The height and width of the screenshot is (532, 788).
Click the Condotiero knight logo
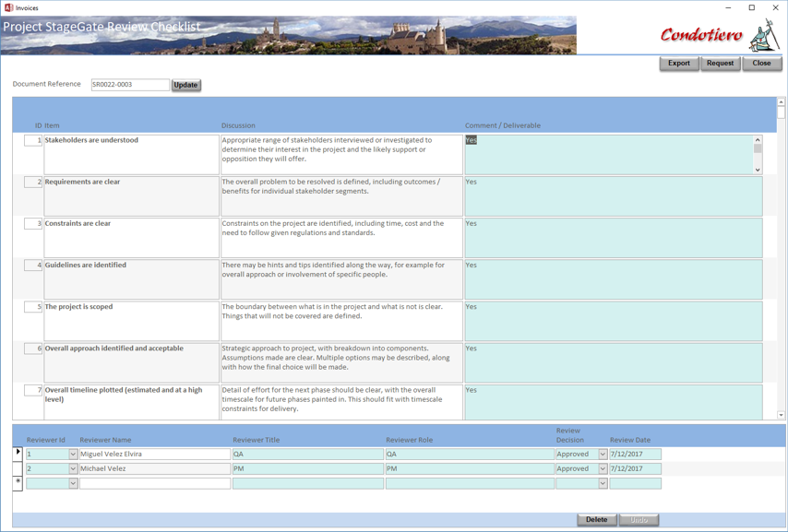pos(765,35)
